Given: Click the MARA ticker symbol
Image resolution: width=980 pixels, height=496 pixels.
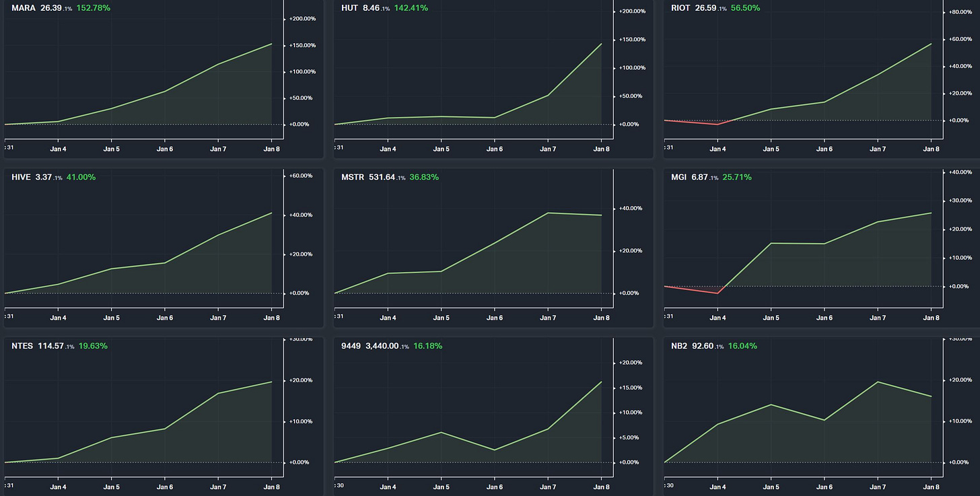Looking at the screenshot, I should point(24,8).
